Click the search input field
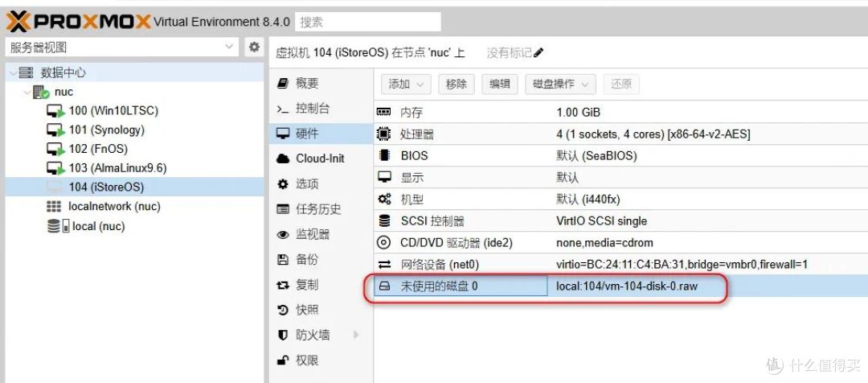Screen dimensions: 868x383 tap(368, 23)
